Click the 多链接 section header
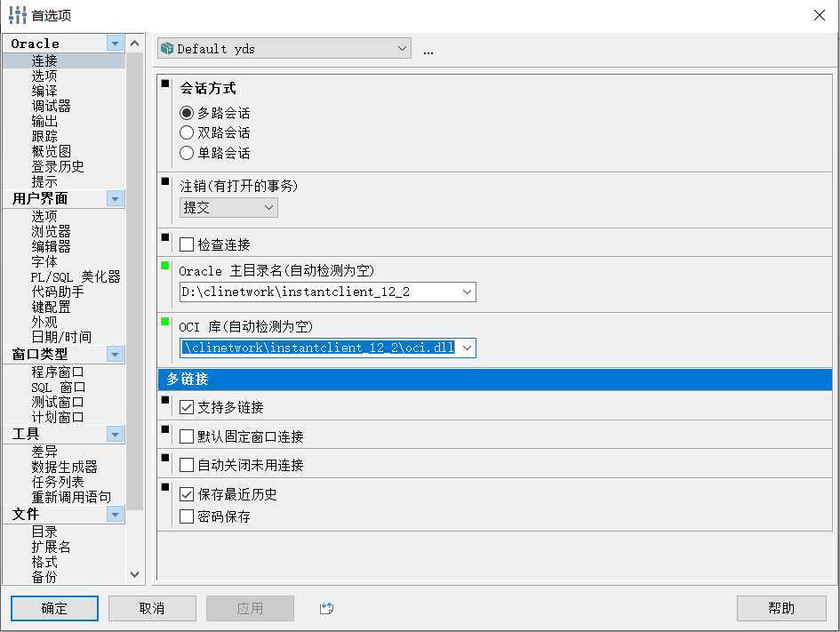This screenshot has width=840, height=632. pyautogui.click(x=495, y=380)
